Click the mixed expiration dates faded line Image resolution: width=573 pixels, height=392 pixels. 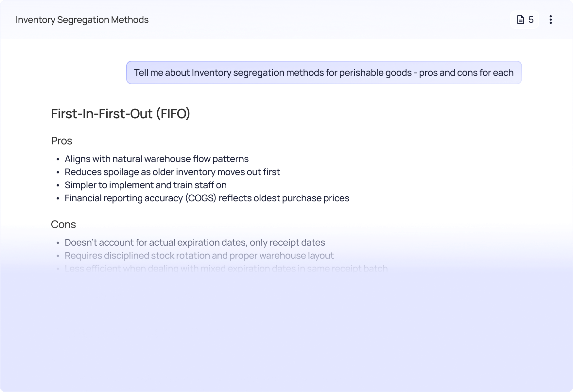point(226,268)
